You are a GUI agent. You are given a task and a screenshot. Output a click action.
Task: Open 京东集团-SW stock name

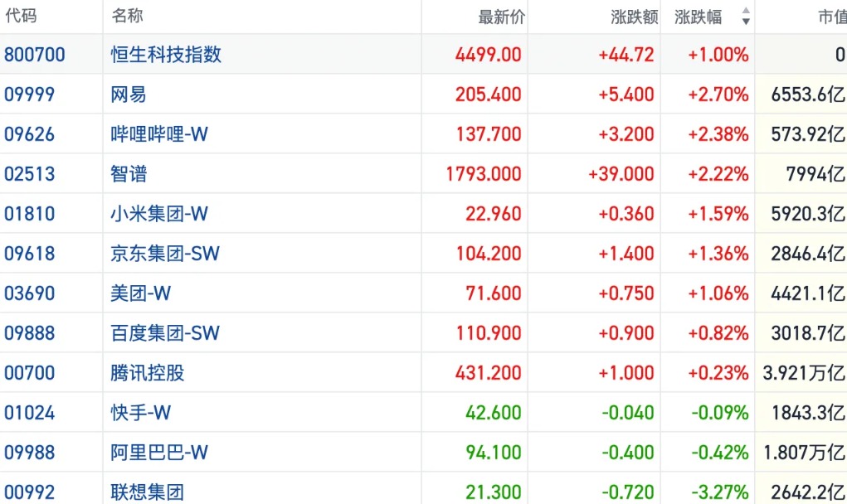click(x=165, y=254)
